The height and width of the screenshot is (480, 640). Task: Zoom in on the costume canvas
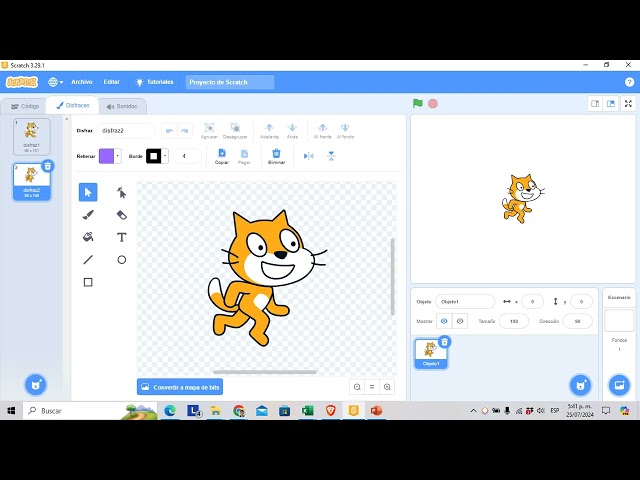[387, 387]
